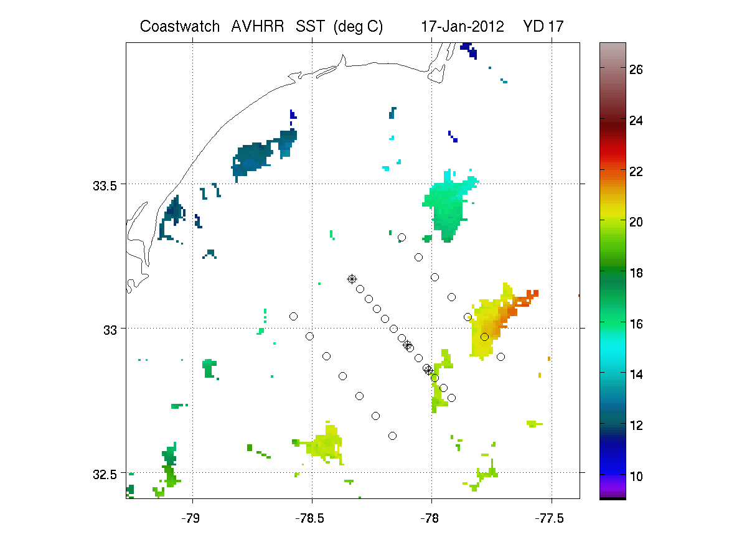Select the last station circle of the left transect near 32.6
The height and width of the screenshot is (560, 747).
pos(392,436)
